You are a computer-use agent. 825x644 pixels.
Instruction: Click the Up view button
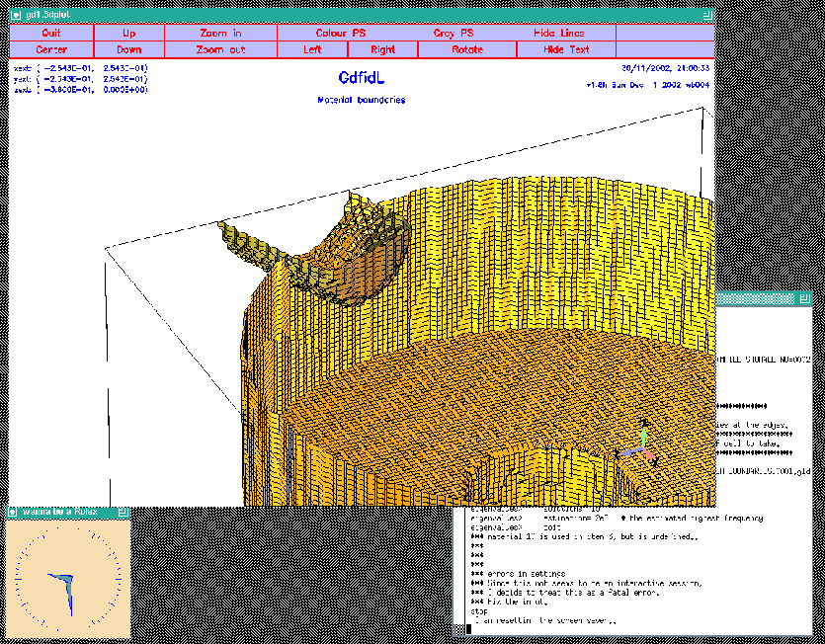tap(128, 33)
